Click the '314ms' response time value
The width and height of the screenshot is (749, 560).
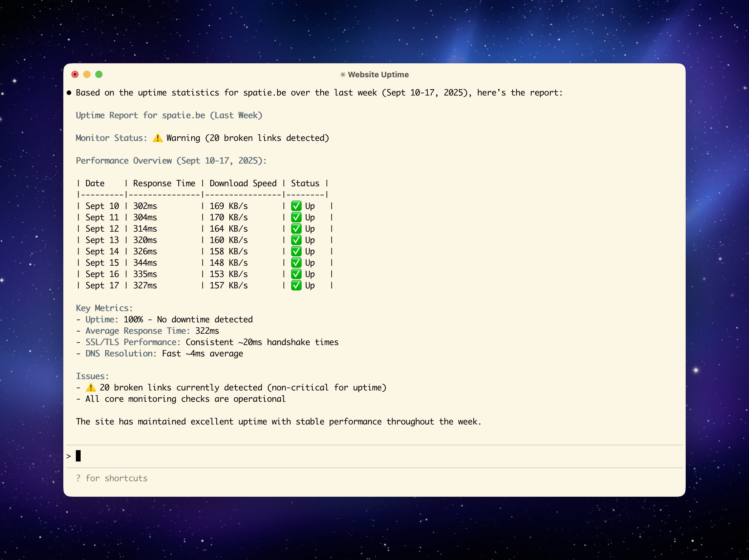[x=145, y=229]
